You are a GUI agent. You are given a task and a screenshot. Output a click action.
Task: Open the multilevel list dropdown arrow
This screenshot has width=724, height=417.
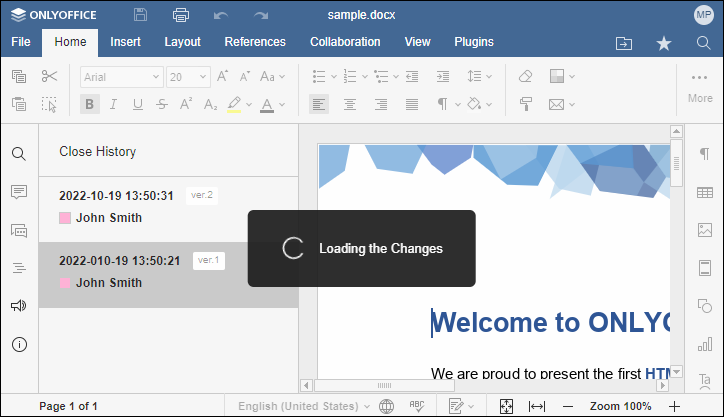pyautogui.click(x=396, y=77)
